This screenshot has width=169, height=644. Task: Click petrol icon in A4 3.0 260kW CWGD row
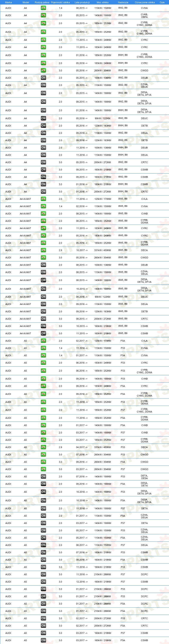point(43,70)
